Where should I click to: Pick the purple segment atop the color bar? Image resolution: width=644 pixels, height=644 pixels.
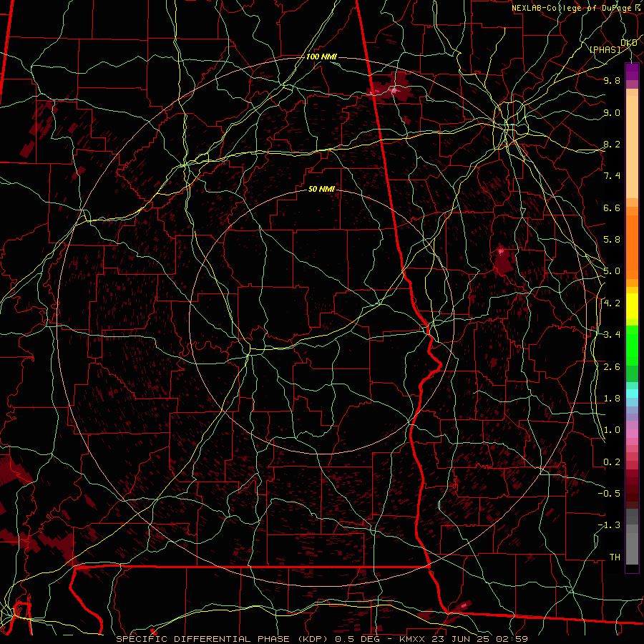coord(632,72)
